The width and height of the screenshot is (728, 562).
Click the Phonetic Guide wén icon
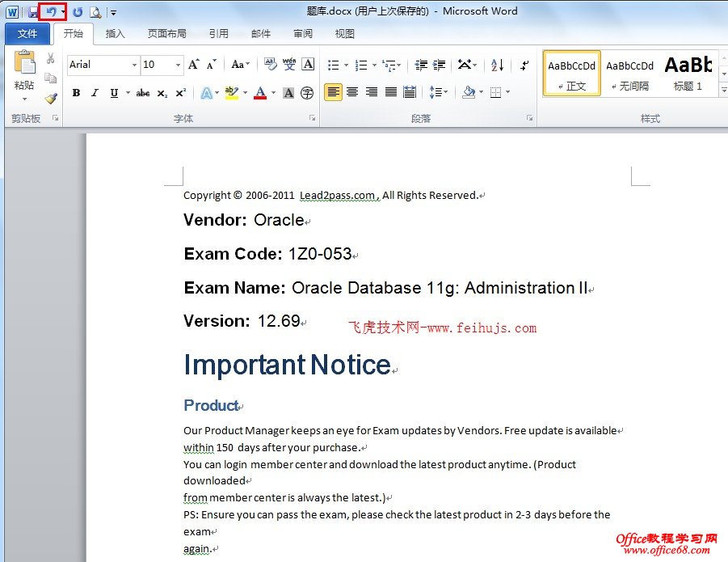point(289,64)
